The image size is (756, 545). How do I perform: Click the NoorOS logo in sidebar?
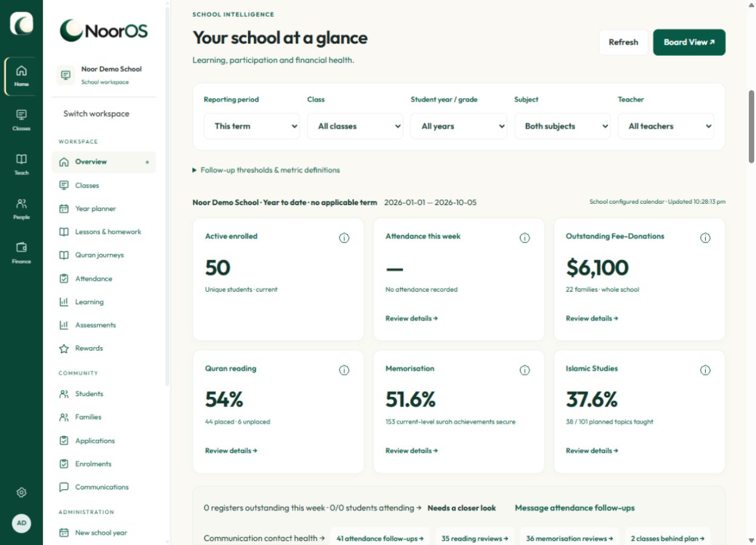click(103, 30)
